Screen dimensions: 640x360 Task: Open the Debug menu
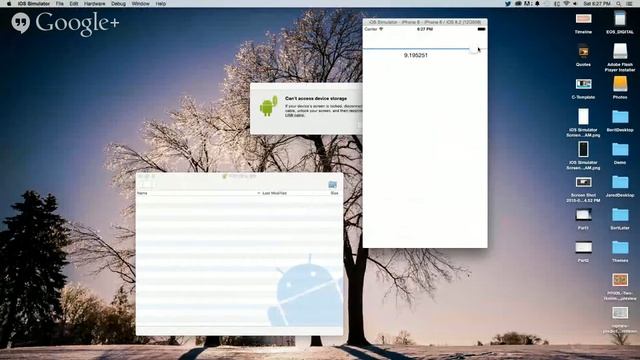click(118, 3)
